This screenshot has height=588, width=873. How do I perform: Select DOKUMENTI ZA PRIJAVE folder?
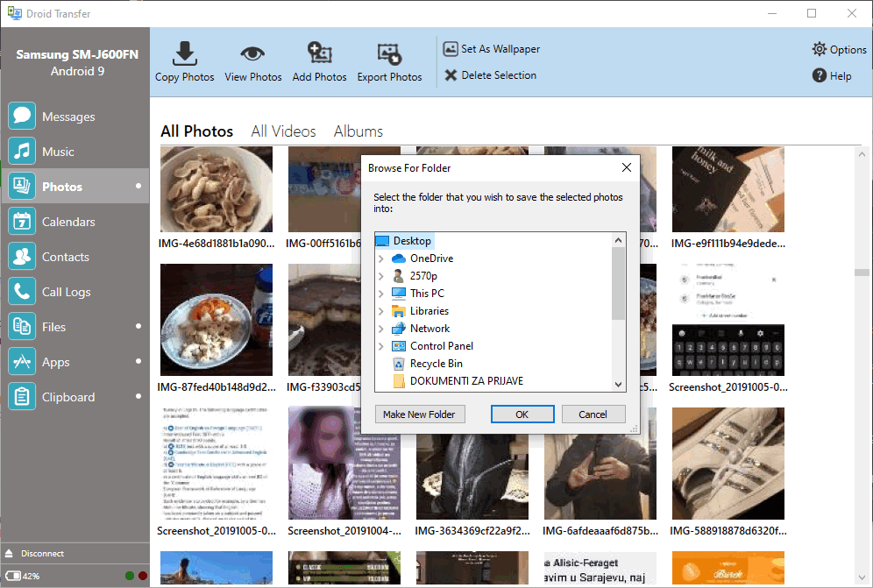[466, 381]
